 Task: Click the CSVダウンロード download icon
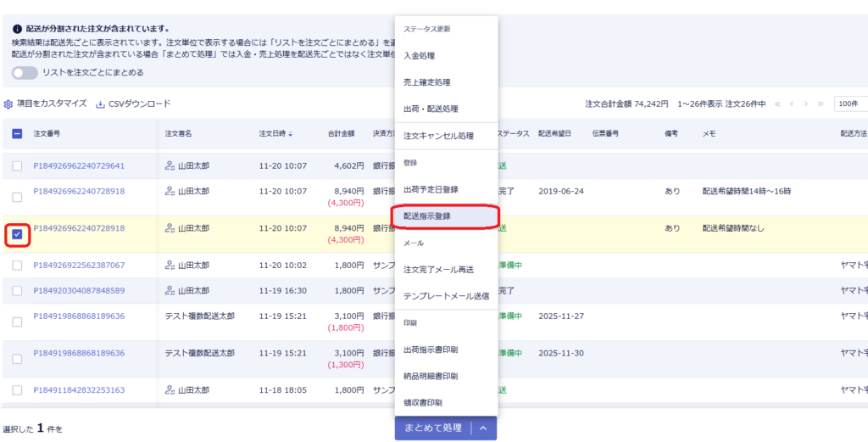[101, 104]
